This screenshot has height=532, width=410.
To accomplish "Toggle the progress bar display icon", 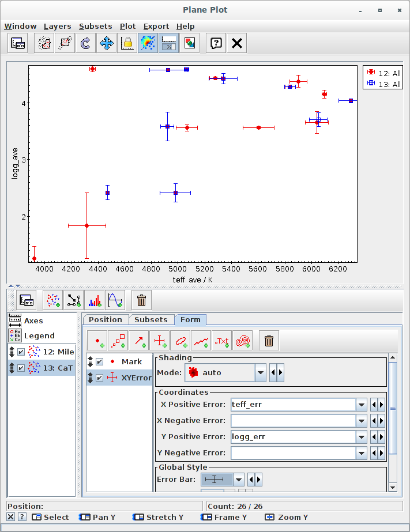I will point(169,43).
